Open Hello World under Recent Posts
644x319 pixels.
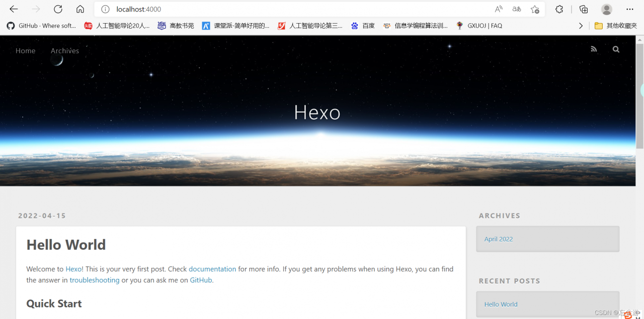pyautogui.click(x=501, y=304)
